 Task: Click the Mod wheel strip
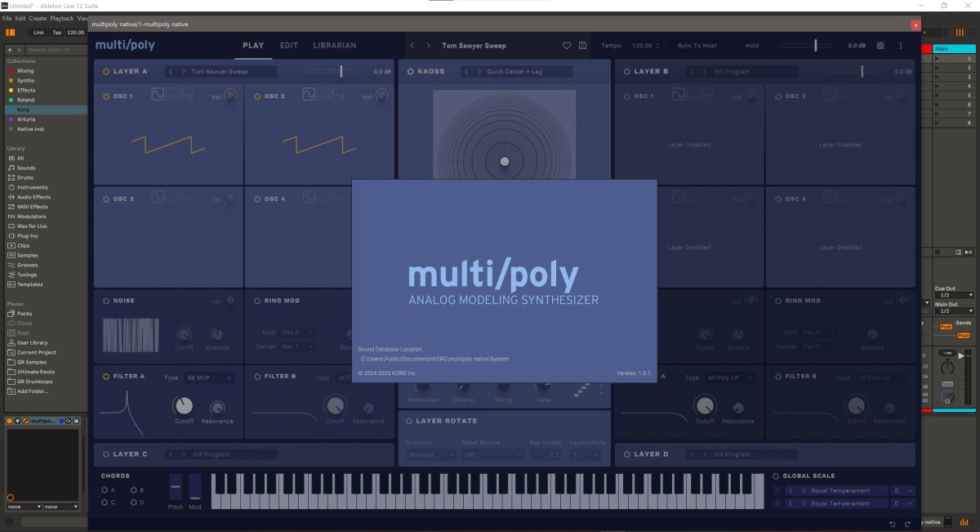click(x=195, y=487)
